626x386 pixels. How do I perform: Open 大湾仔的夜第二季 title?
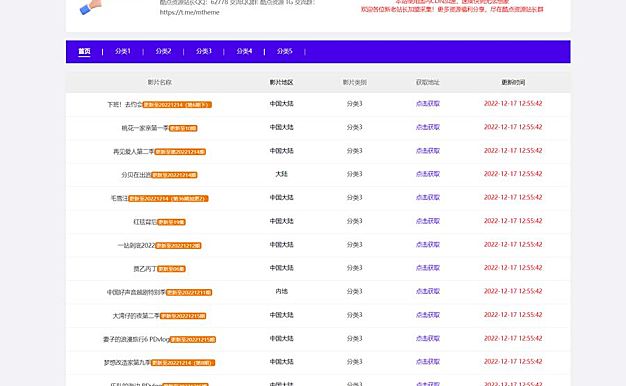136,316
